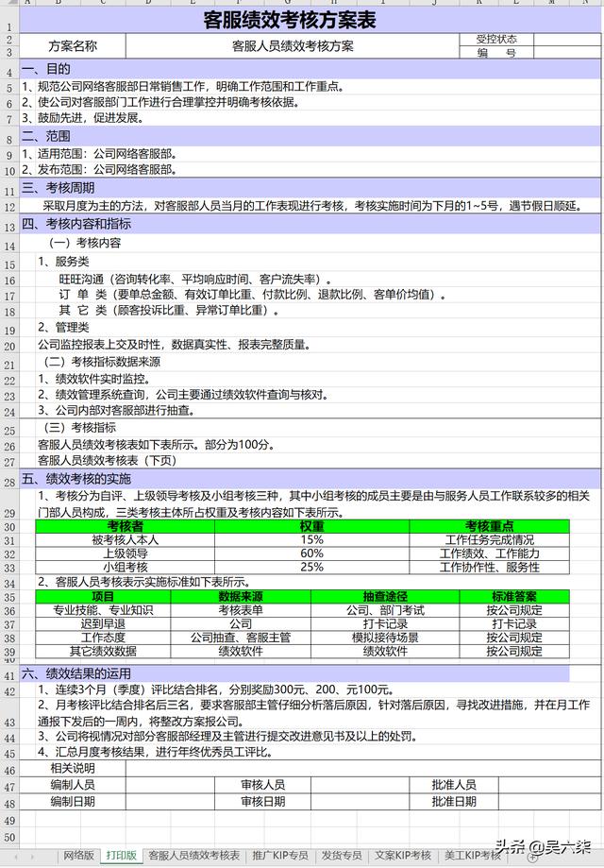Select the 工作任务完成情况 cell
The height and width of the screenshot is (868, 604).
(490, 539)
